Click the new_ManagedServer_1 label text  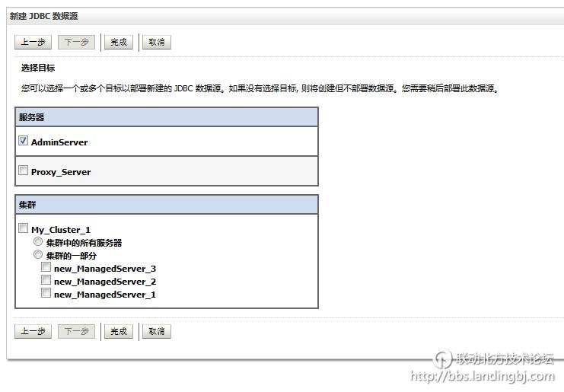(x=105, y=295)
